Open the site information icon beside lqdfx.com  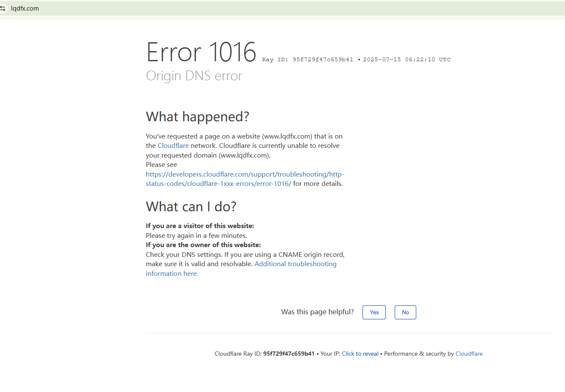coord(3,8)
